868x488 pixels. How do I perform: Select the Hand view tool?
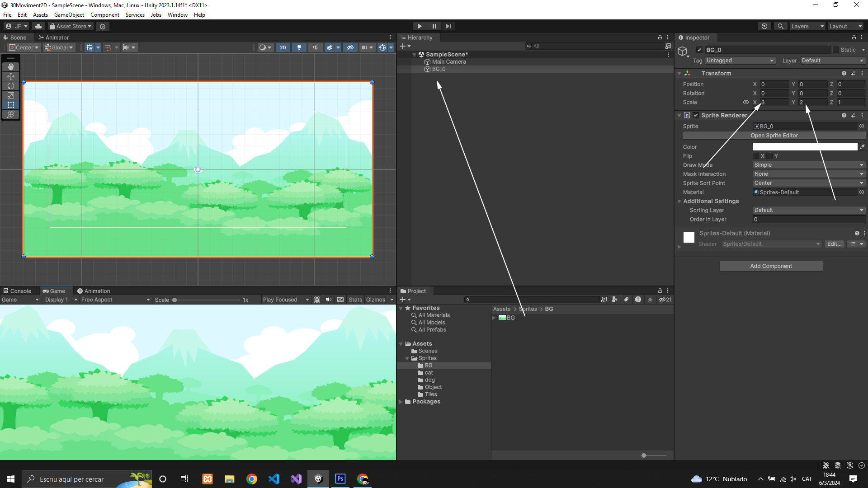tap(11, 67)
